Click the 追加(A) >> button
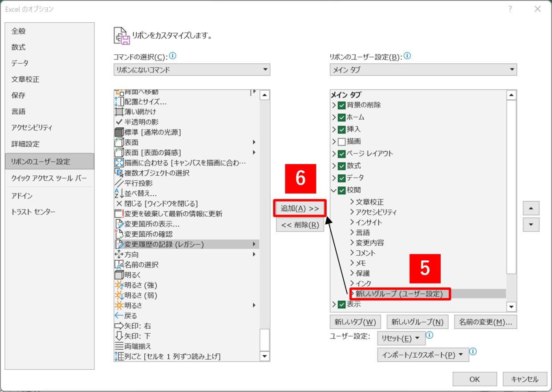552x392 pixels. pyautogui.click(x=300, y=208)
